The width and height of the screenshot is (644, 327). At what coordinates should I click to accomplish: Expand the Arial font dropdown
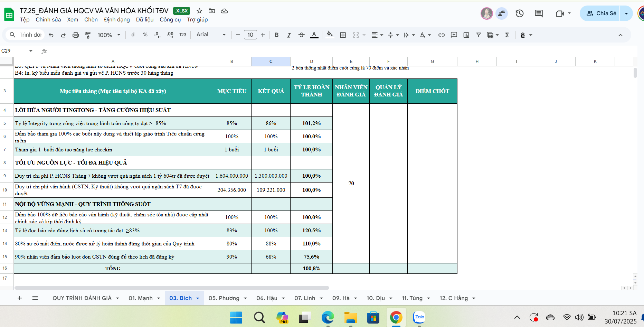(211, 35)
